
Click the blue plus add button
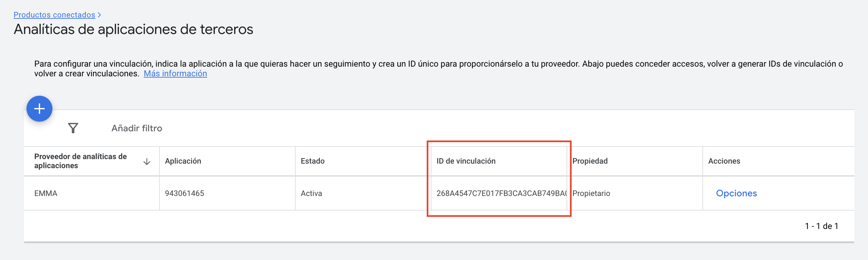click(39, 109)
